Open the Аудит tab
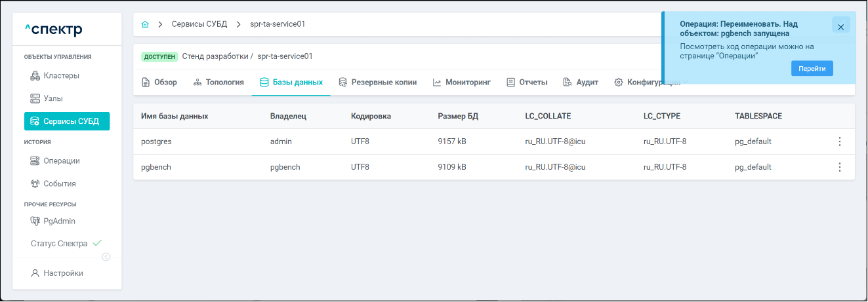The height and width of the screenshot is (302, 868). (581, 83)
